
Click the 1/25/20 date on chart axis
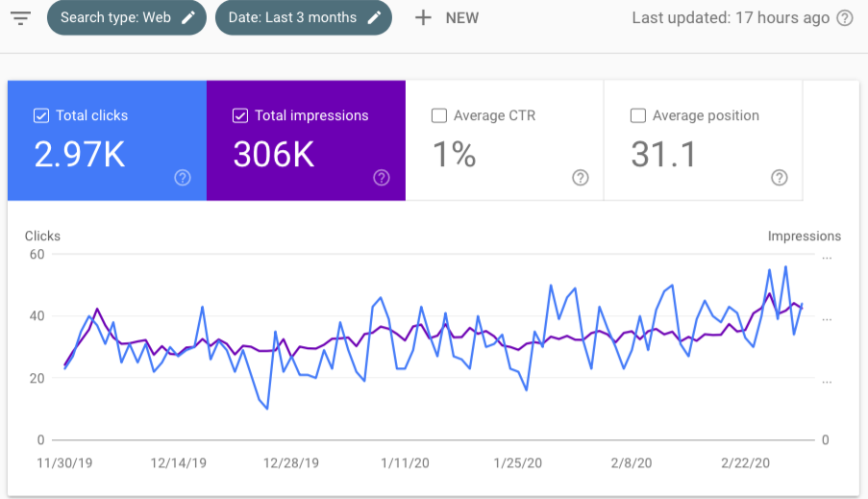(x=517, y=462)
